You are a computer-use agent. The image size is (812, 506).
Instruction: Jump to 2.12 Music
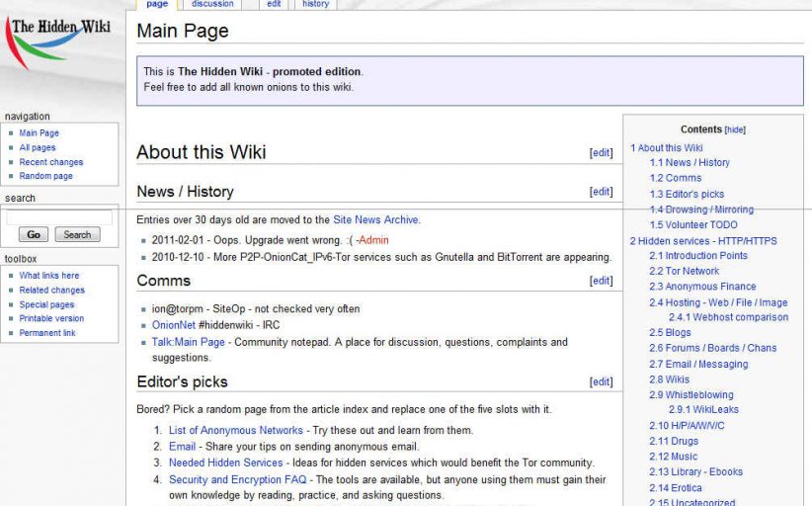(674, 457)
